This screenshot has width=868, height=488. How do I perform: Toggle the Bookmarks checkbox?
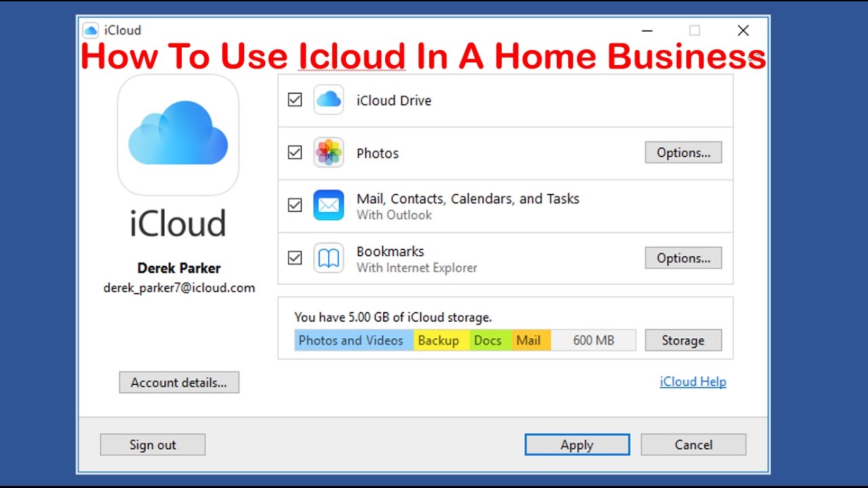click(295, 258)
